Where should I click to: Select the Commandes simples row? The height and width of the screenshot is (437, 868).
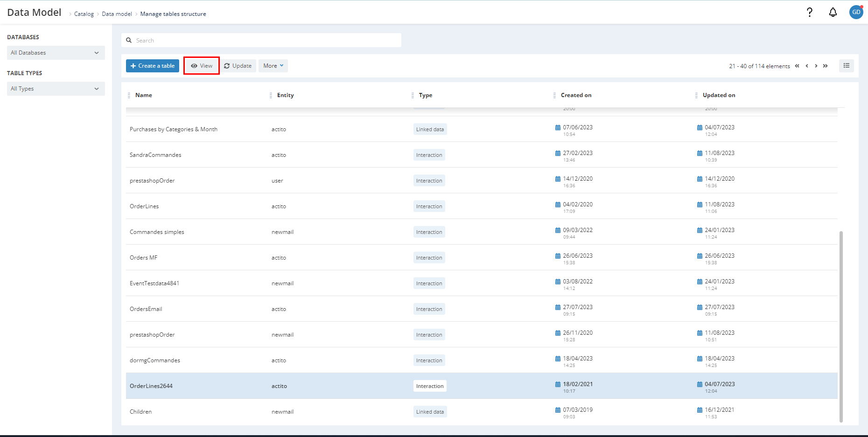(x=482, y=232)
